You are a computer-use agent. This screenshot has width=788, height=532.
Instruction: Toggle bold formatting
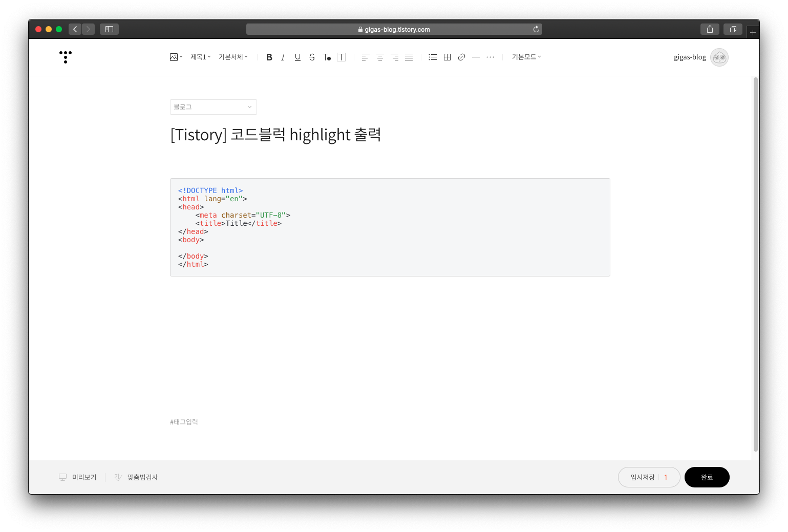pos(269,57)
